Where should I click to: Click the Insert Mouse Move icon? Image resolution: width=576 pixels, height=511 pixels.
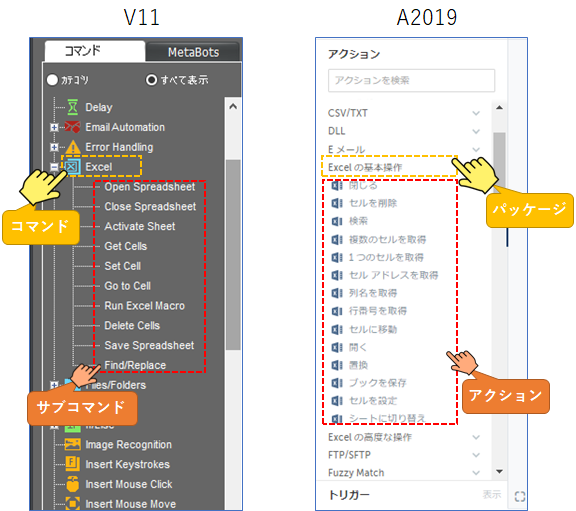pyautogui.click(x=73, y=503)
